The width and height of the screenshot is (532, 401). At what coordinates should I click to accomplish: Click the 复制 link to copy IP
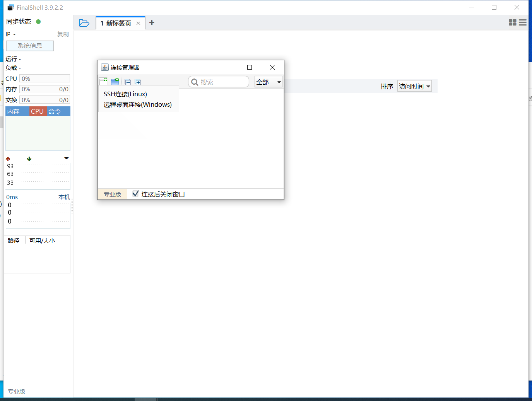63,34
